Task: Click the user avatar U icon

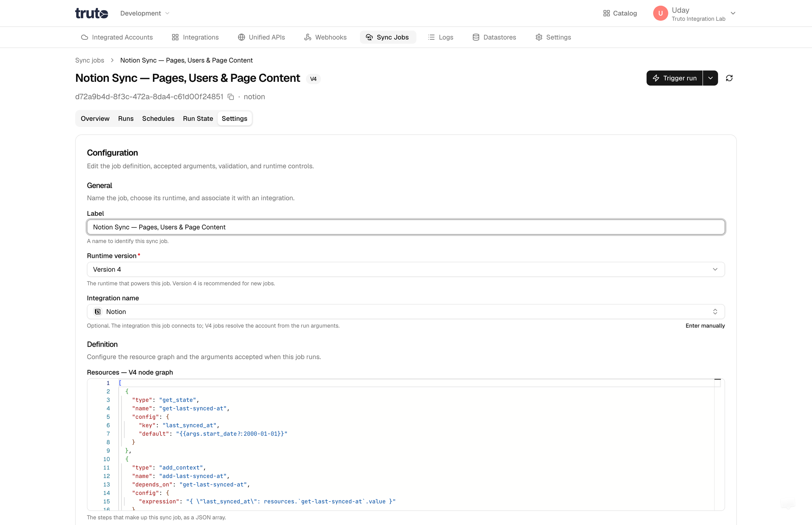Action: coord(660,13)
